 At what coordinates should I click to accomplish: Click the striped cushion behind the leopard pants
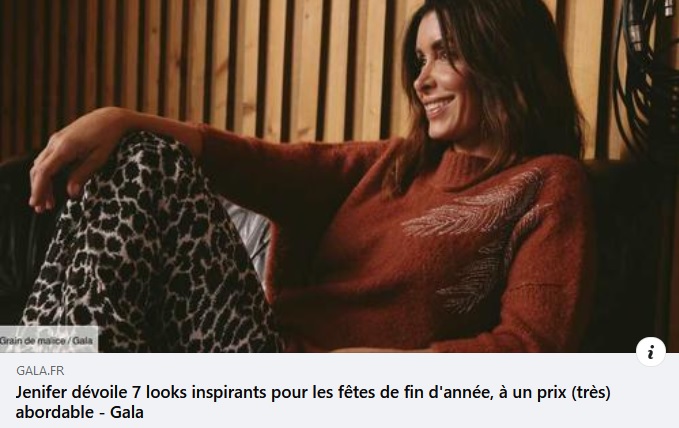pos(251,236)
